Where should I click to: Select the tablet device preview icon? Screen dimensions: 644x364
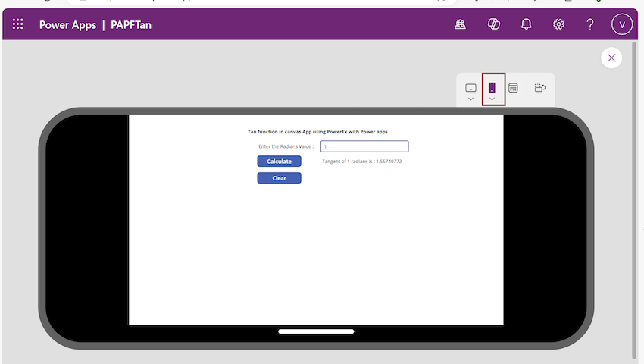[x=470, y=88]
